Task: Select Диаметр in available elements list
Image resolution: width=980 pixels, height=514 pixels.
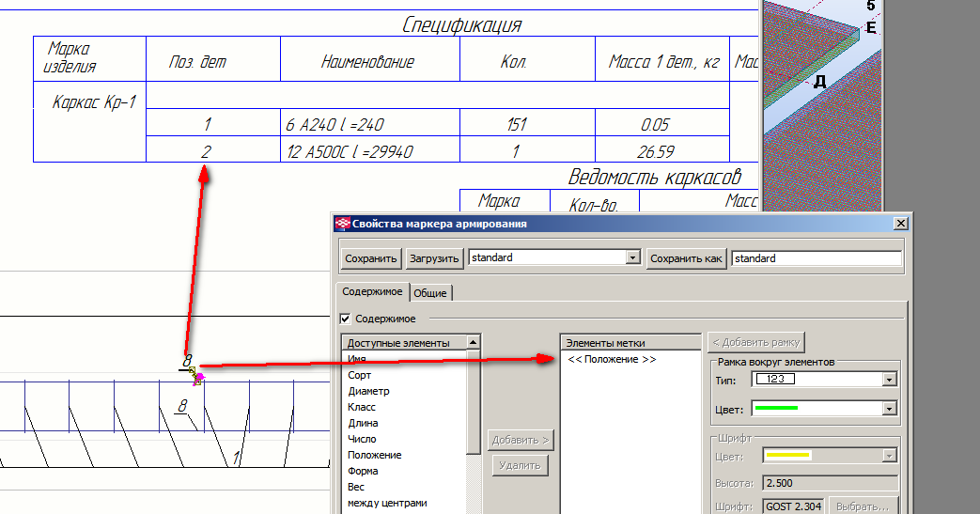Action: 368,391
